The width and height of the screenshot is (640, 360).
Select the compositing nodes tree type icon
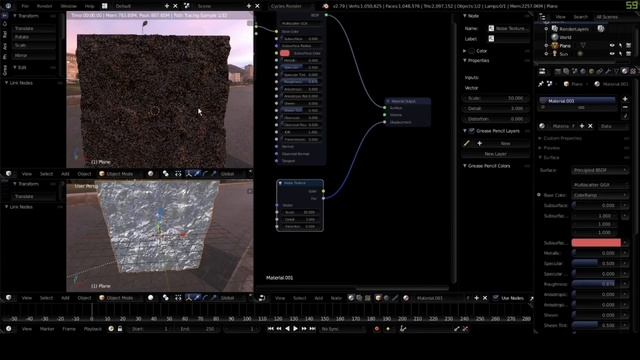point(359,298)
